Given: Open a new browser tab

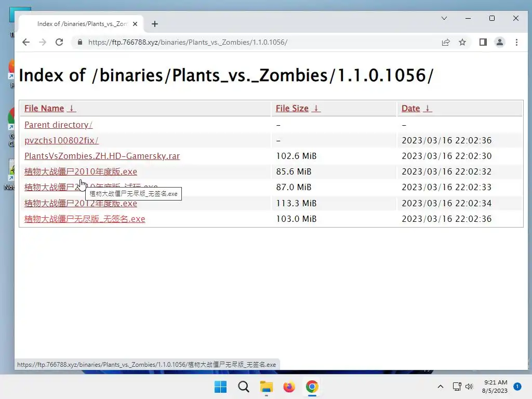Looking at the screenshot, I should click(155, 24).
